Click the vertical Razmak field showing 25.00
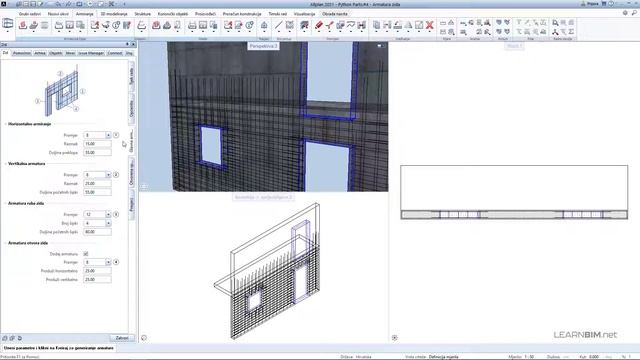 97,184
